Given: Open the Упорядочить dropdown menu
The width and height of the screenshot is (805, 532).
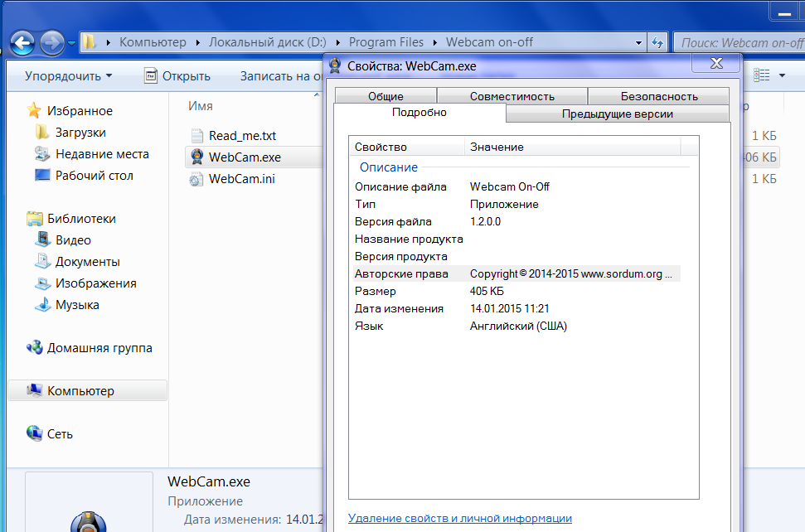Looking at the screenshot, I should click(x=68, y=76).
